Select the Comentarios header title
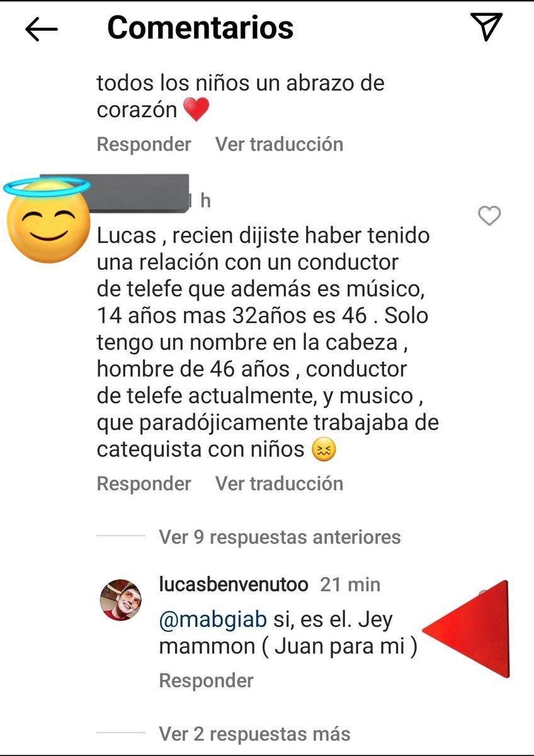Screen dimensions: 534x756 (200, 28)
